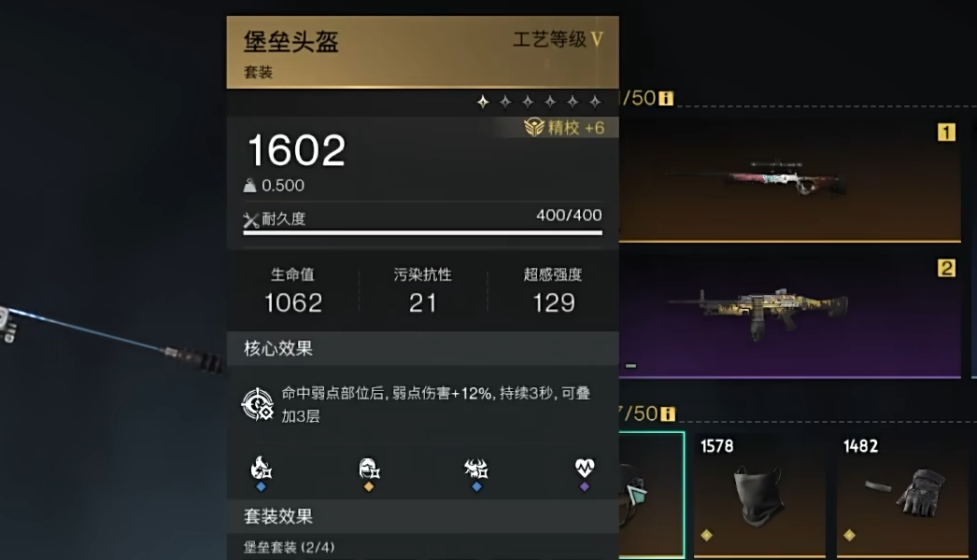Click the six-star rating row
Image resolution: width=977 pixels, height=560 pixels.
coord(539,102)
